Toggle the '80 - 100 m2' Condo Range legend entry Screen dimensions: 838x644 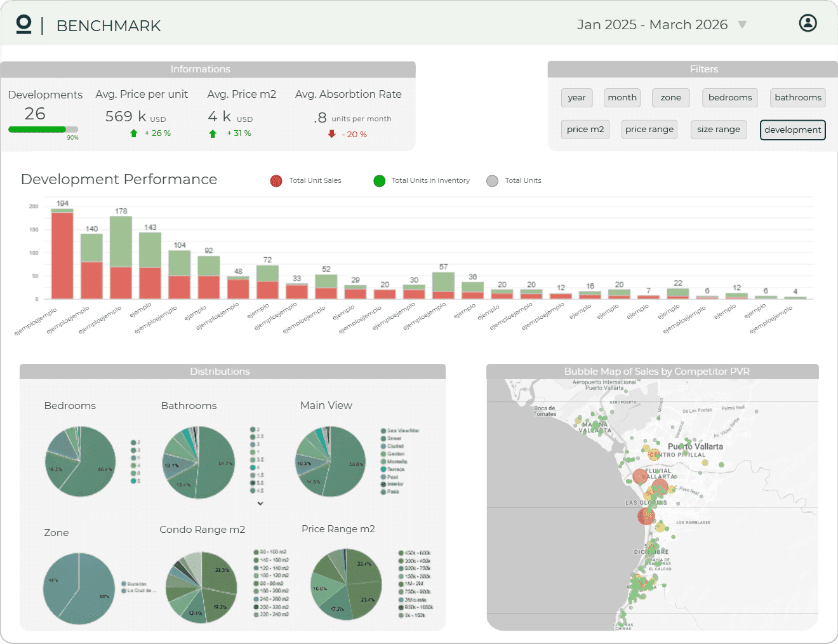(270, 553)
